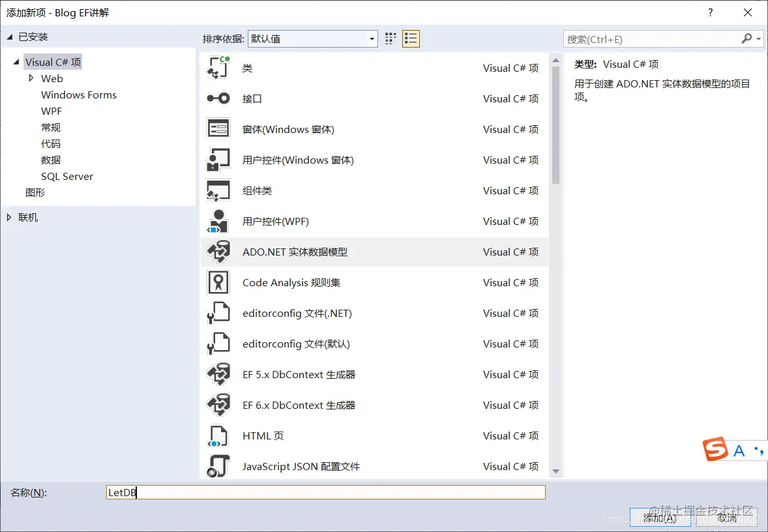768x532 pixels.
Task: Click the HTML 页 name text
Action: coord(263,436)
